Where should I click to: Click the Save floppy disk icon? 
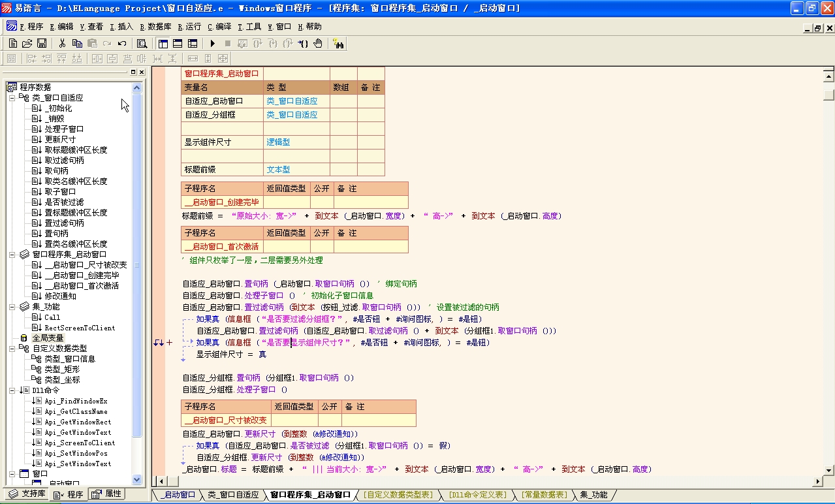click(x=41, y=43)
